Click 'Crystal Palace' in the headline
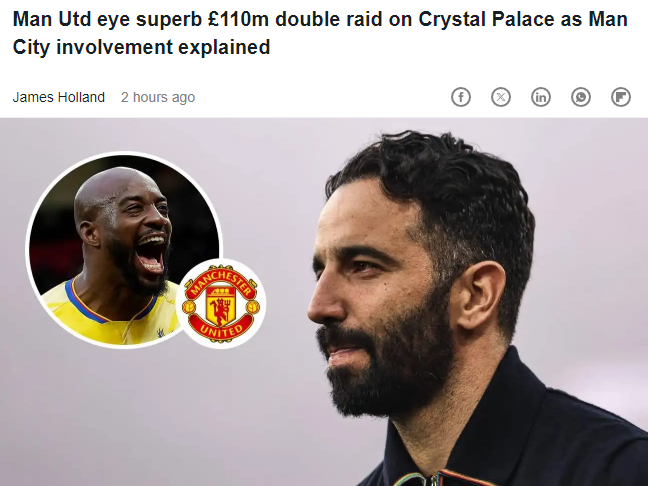 pos(486,19)
